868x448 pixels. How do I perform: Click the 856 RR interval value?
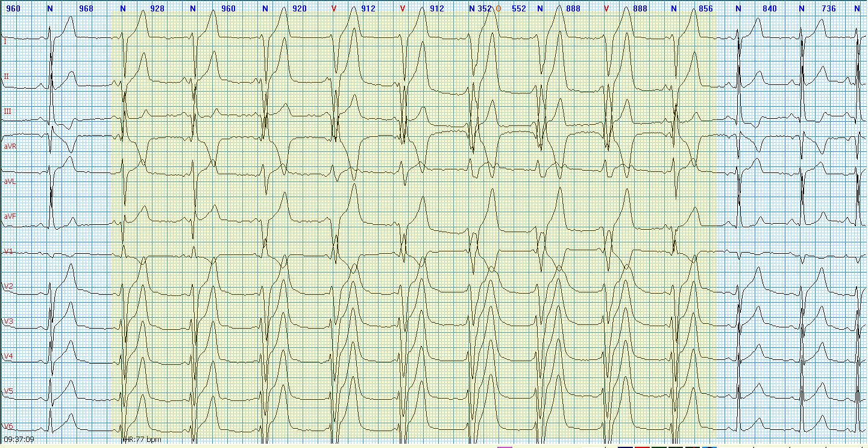coord(705,8)
